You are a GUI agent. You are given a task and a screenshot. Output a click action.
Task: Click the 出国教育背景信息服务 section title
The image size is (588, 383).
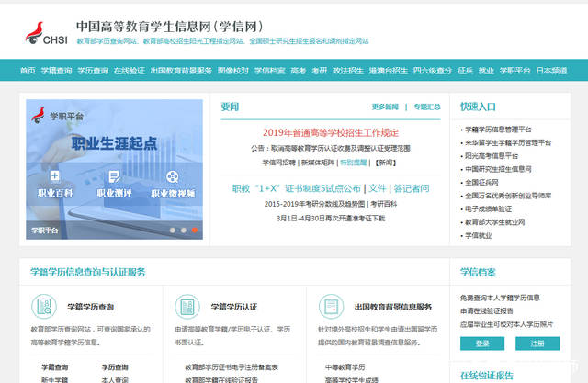393,307
